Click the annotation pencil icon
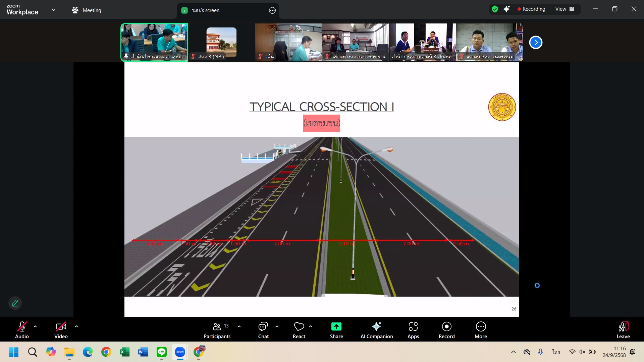 15,303
